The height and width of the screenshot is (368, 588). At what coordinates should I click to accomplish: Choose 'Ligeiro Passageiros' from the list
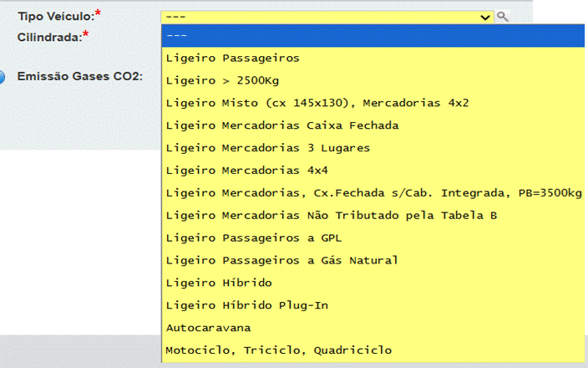233,58
